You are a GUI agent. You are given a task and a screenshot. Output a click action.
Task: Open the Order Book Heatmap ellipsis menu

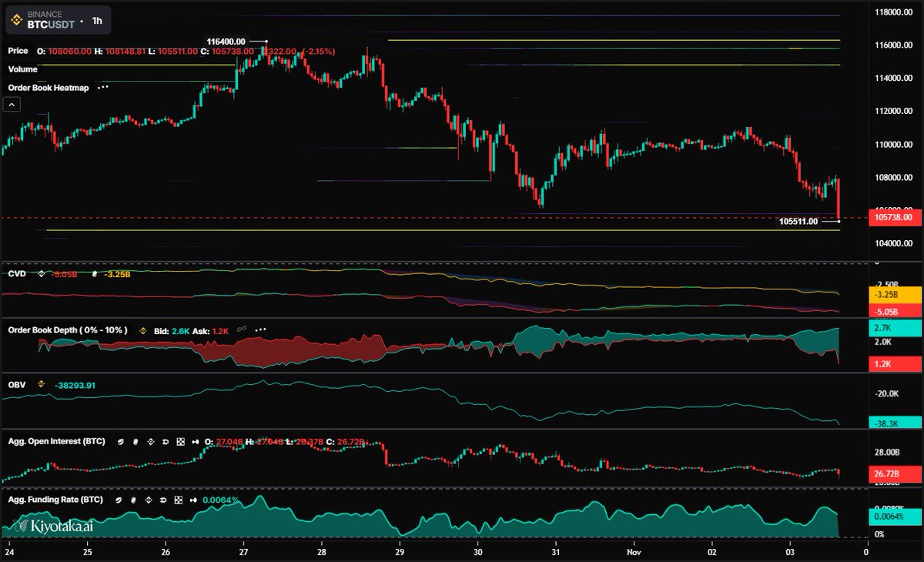point(103,88)
